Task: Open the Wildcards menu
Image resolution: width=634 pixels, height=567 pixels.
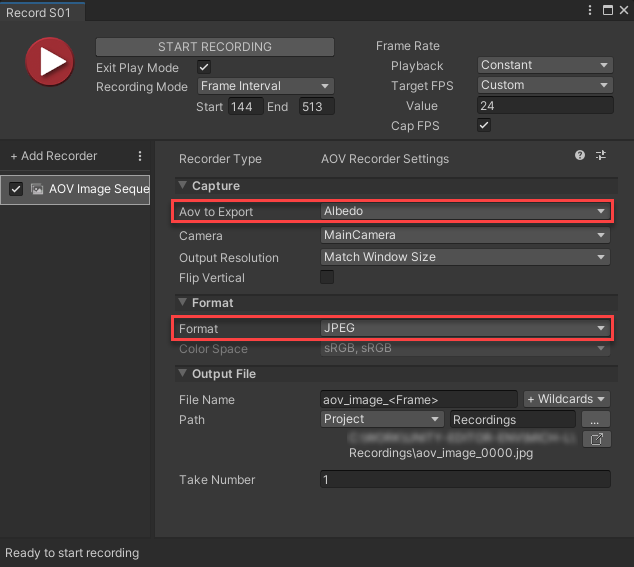Action: 566,399
